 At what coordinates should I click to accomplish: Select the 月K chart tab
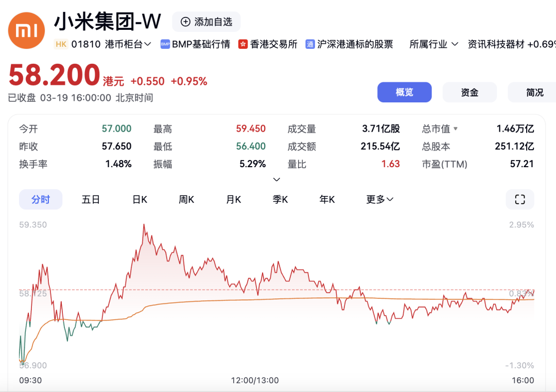(233, 200)
